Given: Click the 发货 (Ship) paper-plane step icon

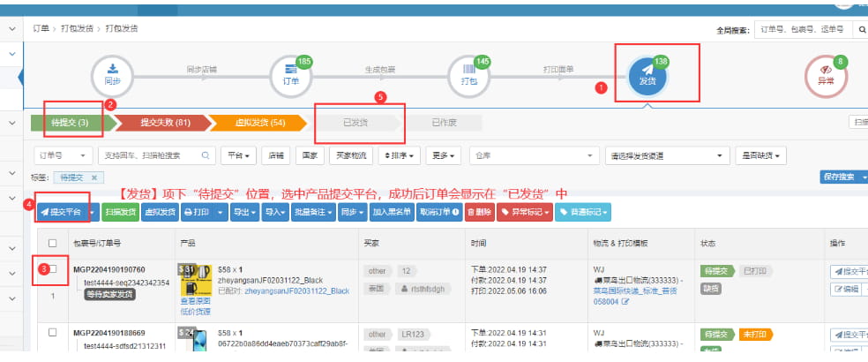Looking at the screenshot, I should [647, 75].
